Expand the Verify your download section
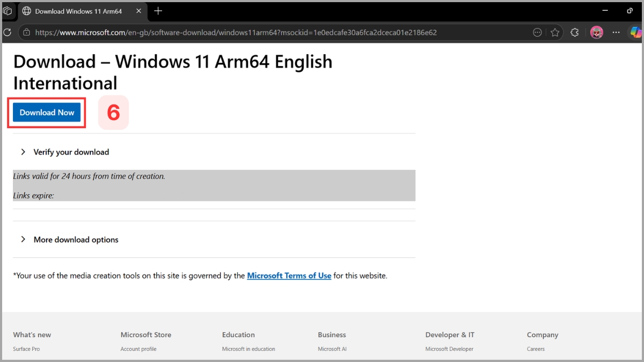Viewport: 644px width, 362px height. pyautogui.click(x=71, y=152)
